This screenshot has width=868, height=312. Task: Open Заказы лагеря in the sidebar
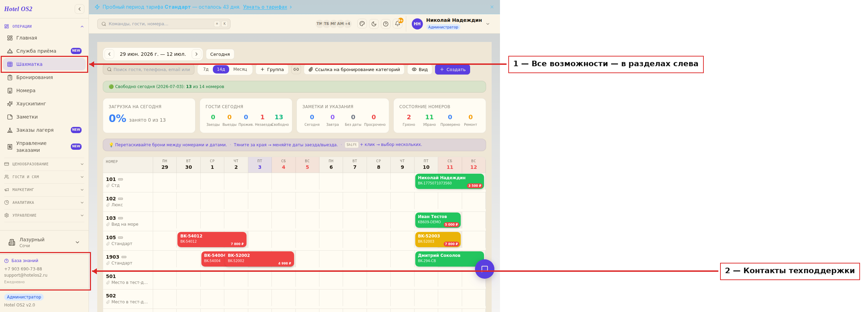[44, 130]
